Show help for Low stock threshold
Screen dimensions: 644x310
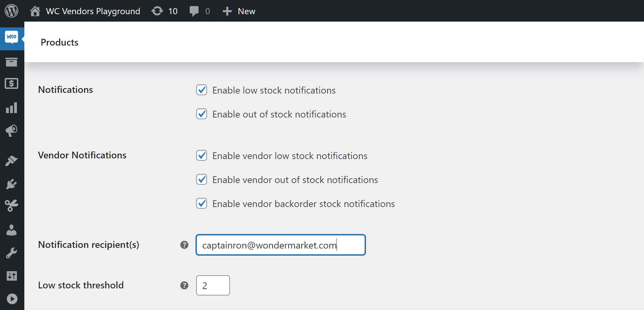(184, 285)
